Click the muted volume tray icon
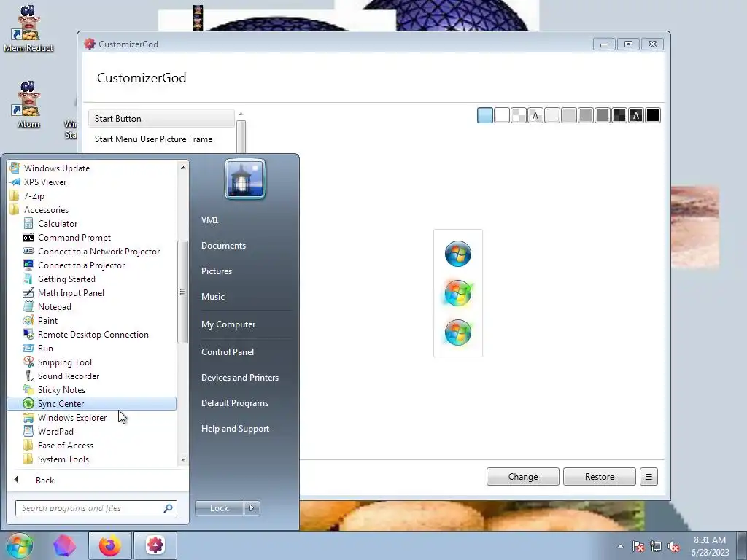Screen dimensions: 747x560 click(673, 547)
